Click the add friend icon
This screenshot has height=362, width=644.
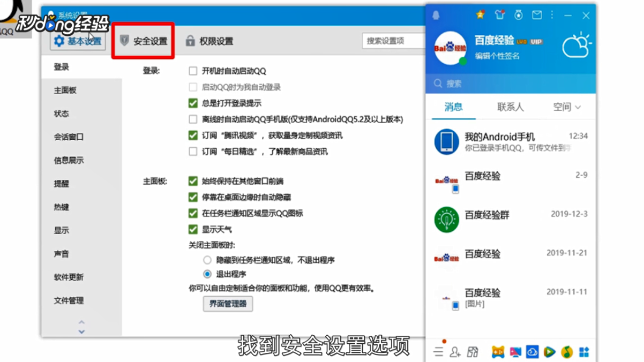pos(455,352)
